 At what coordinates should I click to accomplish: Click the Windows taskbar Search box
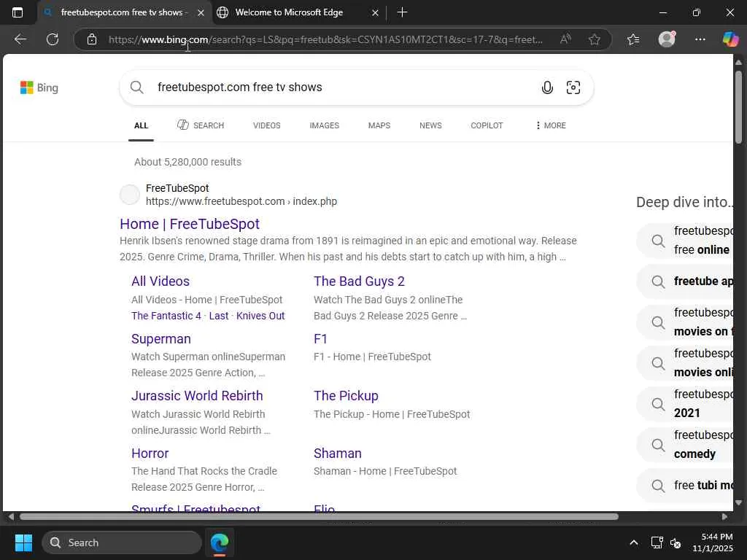[x=122, y=542]
